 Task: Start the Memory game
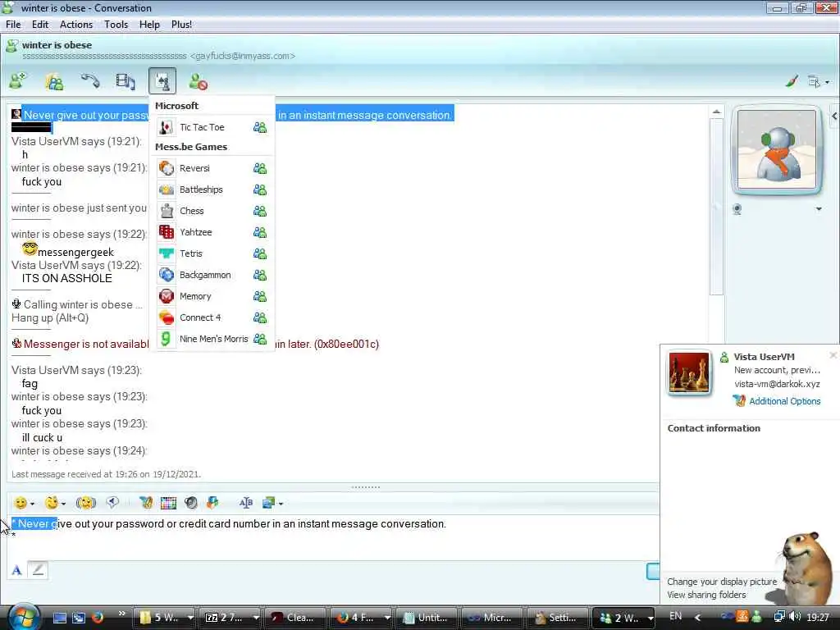tap(195, 296)
